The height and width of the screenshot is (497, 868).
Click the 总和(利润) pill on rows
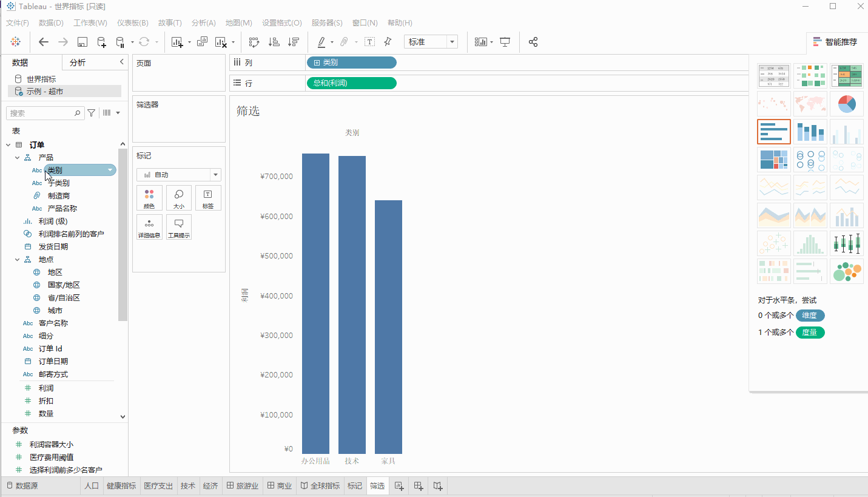click(x=352, y=83)
